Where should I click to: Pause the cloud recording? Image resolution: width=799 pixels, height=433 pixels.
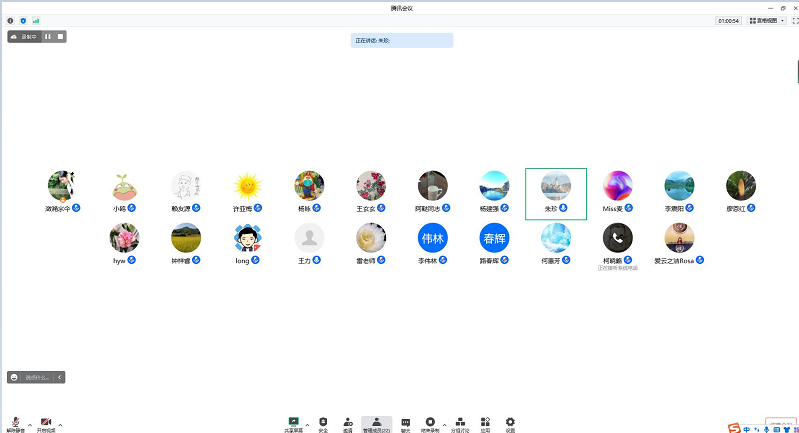coord(47,37)
